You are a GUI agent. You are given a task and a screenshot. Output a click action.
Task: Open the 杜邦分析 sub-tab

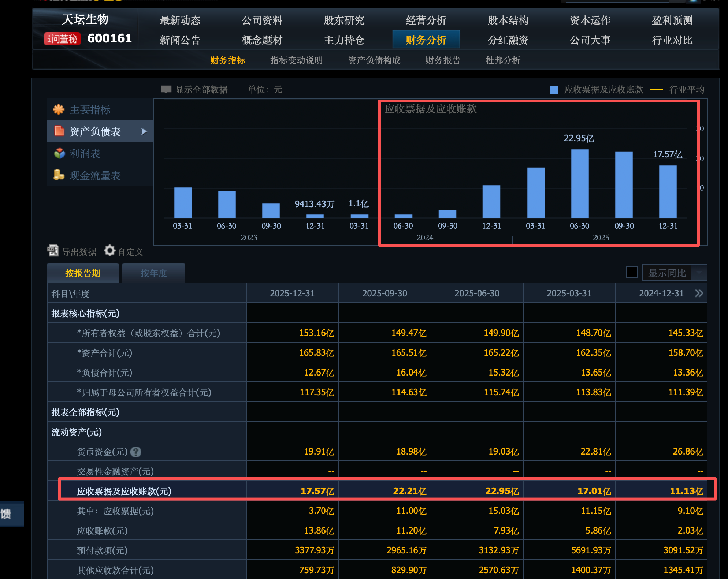click(502, 60)
